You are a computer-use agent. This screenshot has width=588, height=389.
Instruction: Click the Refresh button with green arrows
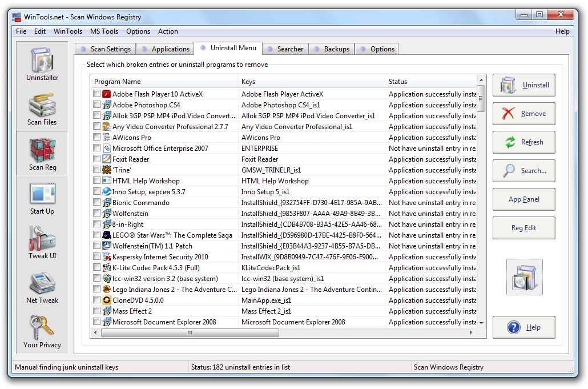click(523, 142)
